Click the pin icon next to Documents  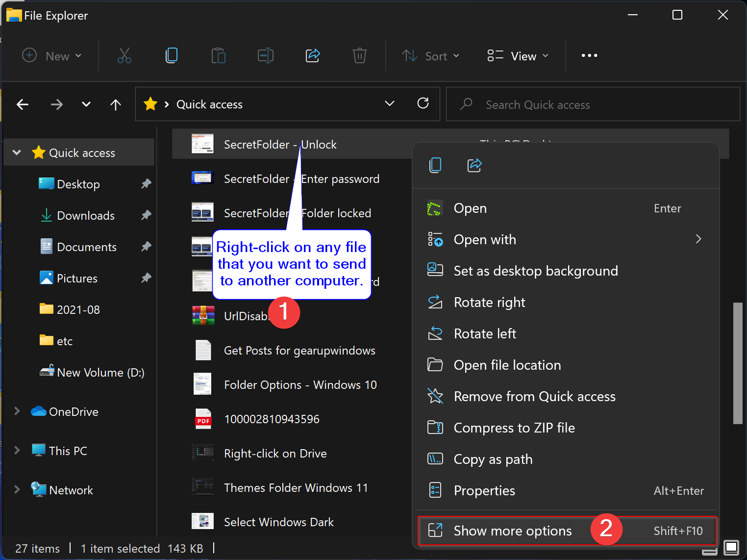[x=146, y=247]
